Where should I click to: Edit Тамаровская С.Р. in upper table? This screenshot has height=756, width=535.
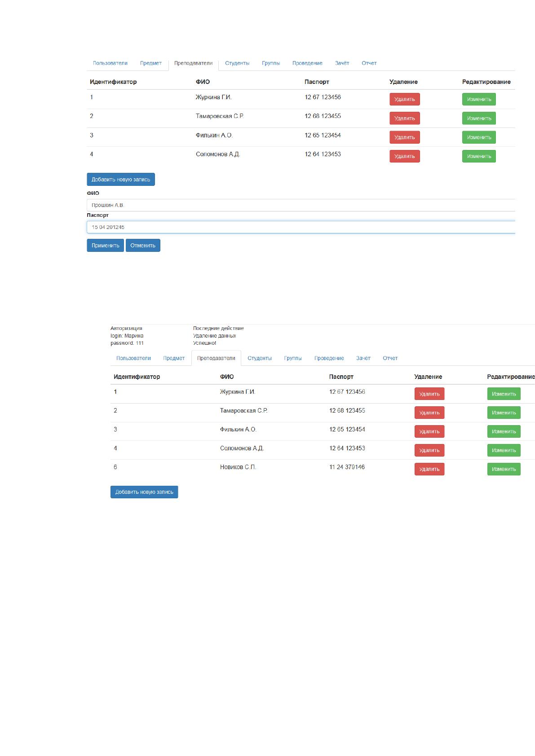click(x=479, y=118)
